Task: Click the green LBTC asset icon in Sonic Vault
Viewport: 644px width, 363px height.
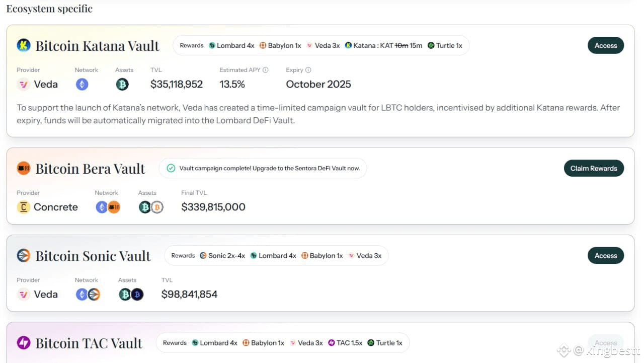Action: [125, 294]
